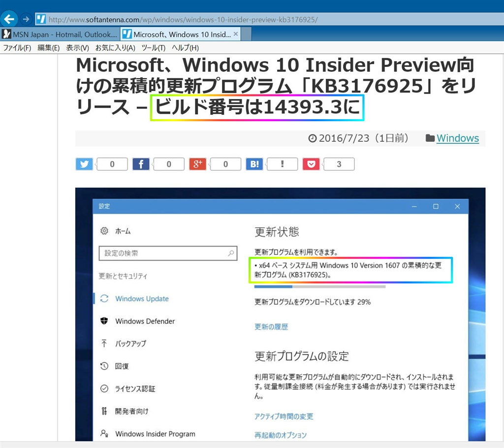This screenshot has height=448, width=504.
Task: Click the Windows Update refresh icon
Action: (104, 298)
